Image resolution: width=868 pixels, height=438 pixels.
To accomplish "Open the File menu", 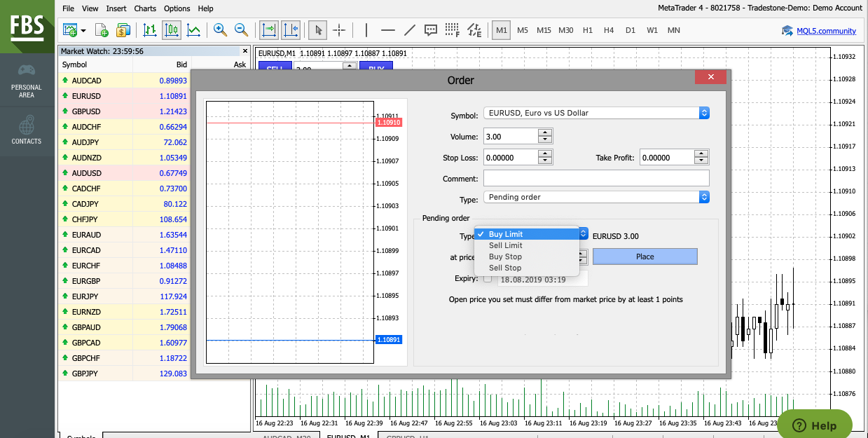I will (x=68, y=8).
